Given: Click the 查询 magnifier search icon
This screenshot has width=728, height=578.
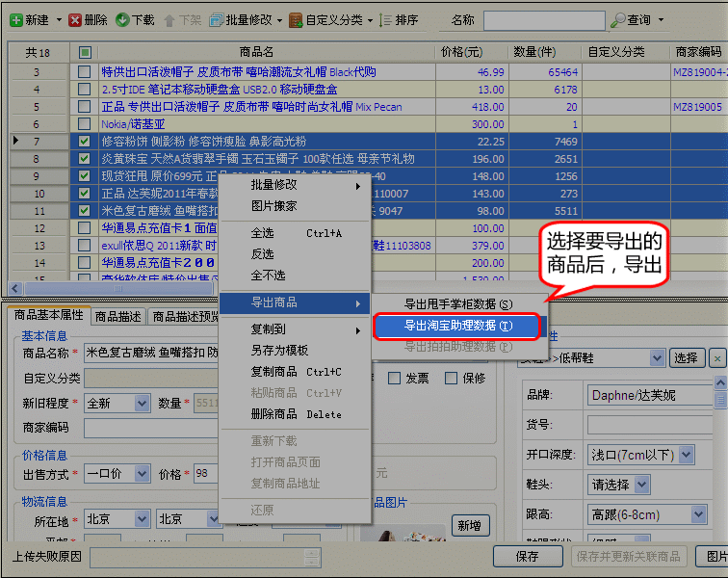Looking at the screenshot, I should [x=617, y=20].
